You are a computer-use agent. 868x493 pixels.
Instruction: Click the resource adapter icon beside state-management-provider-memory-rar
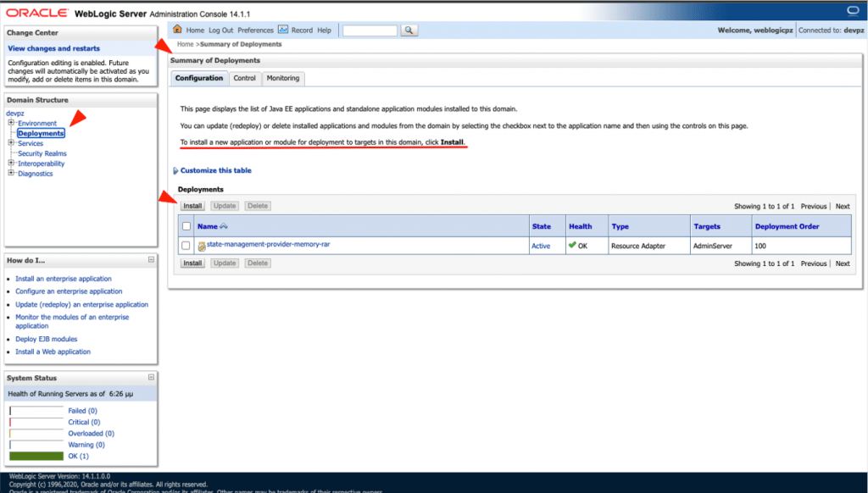(x=202, y=246)
